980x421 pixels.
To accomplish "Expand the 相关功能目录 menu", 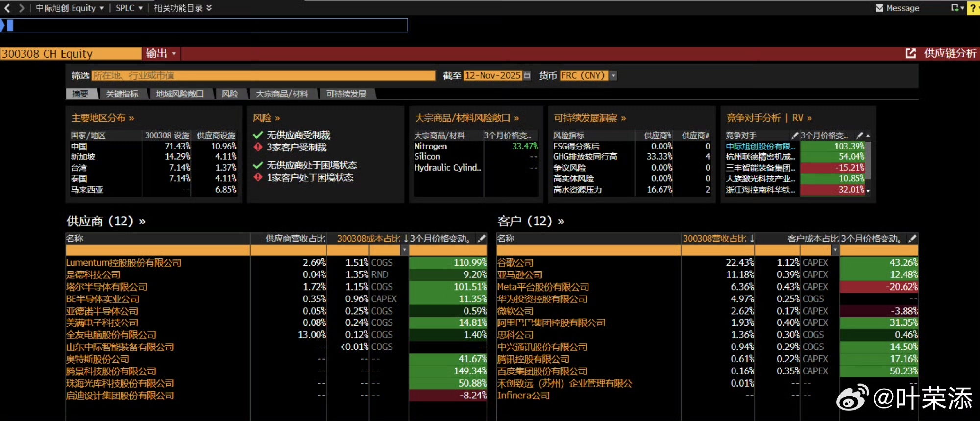I will (182, 8).
